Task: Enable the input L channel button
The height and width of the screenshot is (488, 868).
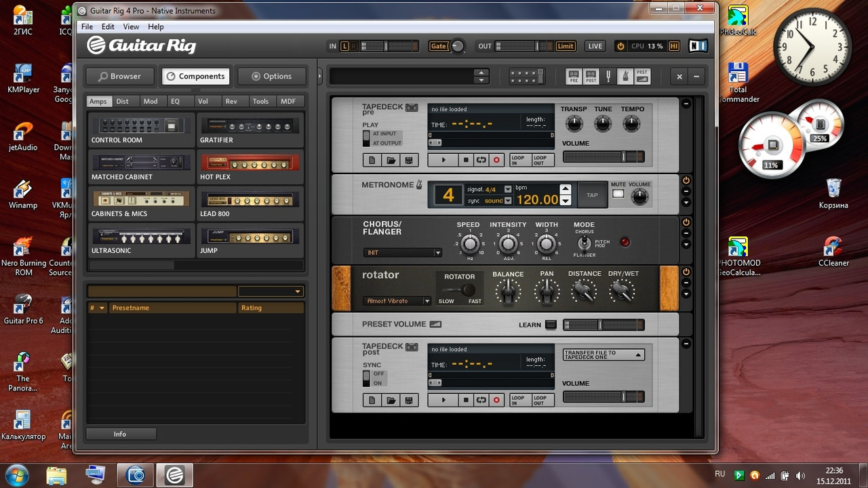Action: click(x=344, y=46)
